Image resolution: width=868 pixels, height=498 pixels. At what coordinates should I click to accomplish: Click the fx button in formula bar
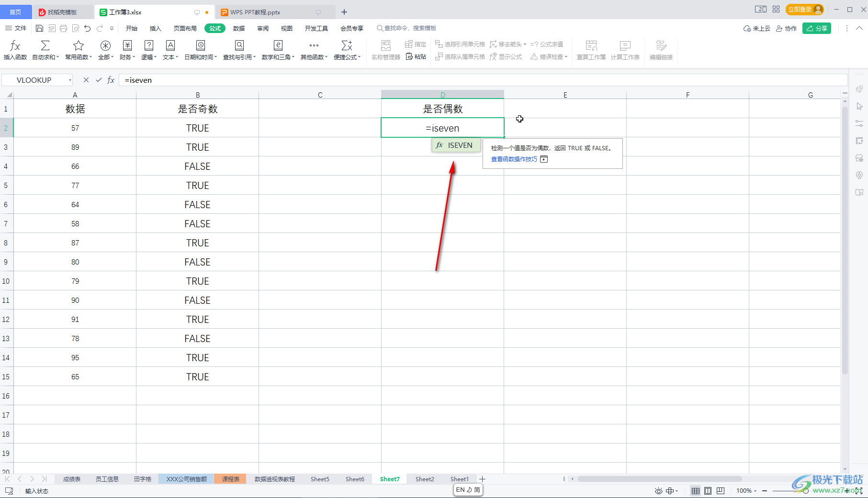pyautogui.click(x=111, y=80)
